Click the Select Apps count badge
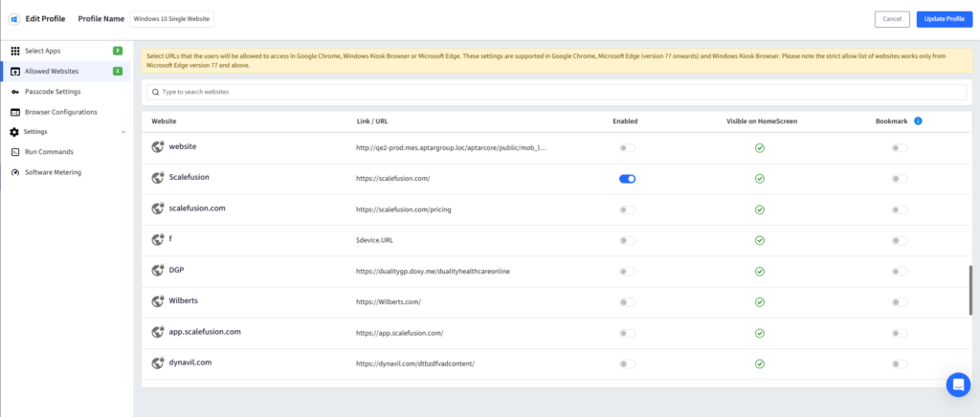 click(x=118, y=51)
